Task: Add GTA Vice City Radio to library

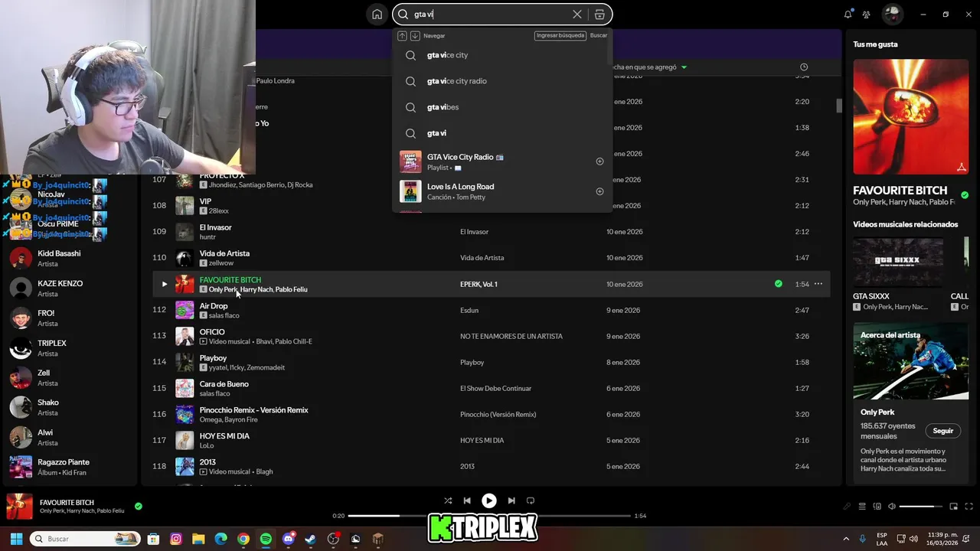Action: pyautogui.click(x=599, y=161)
